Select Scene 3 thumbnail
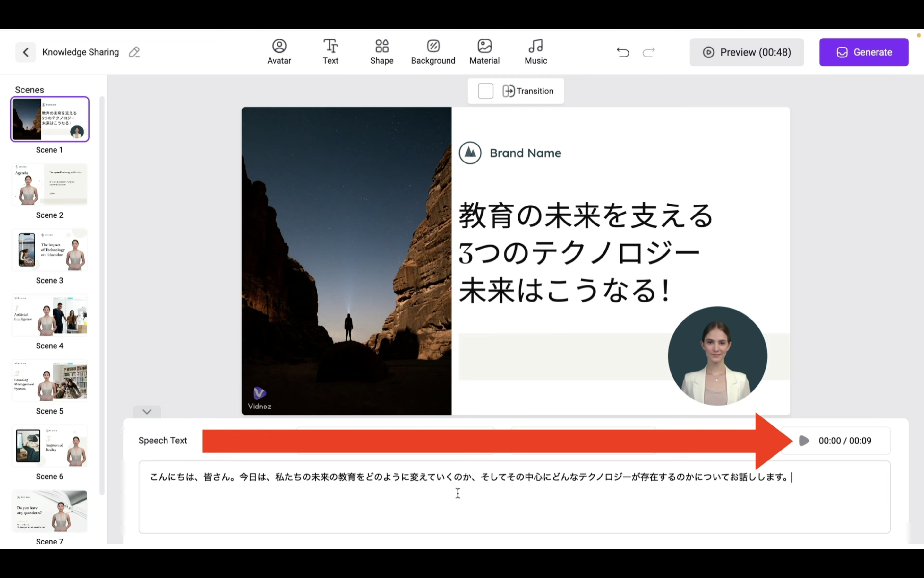 click(50, 250)
